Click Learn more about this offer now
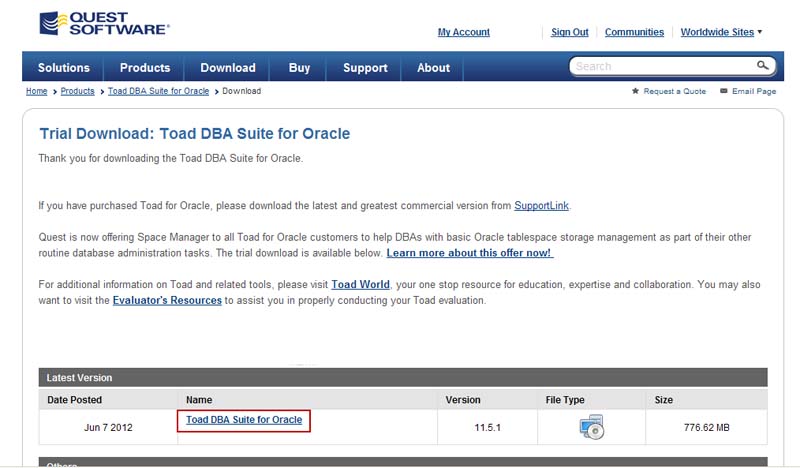This screenshot has height=468, width=800. click(x=470, y=253)
